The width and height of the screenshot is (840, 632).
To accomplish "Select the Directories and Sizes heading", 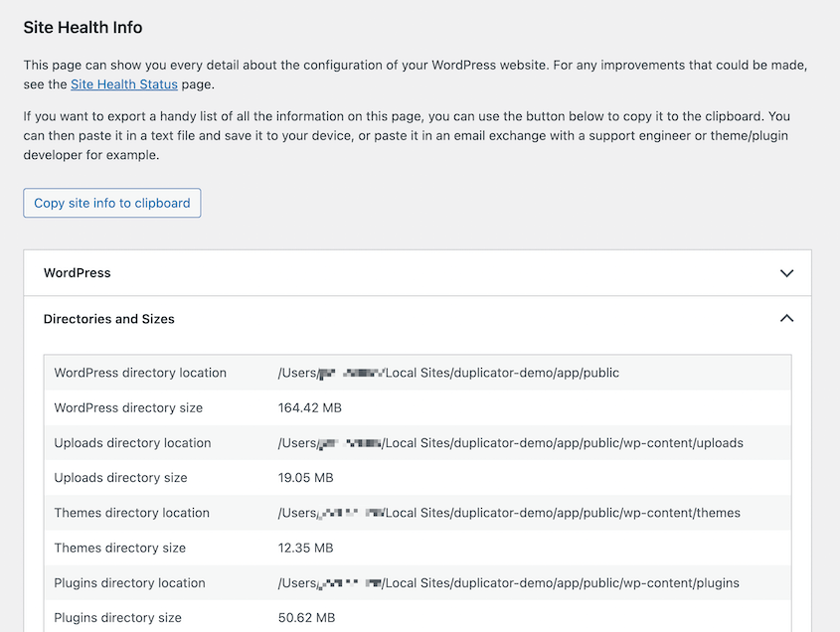I will 108,319.
